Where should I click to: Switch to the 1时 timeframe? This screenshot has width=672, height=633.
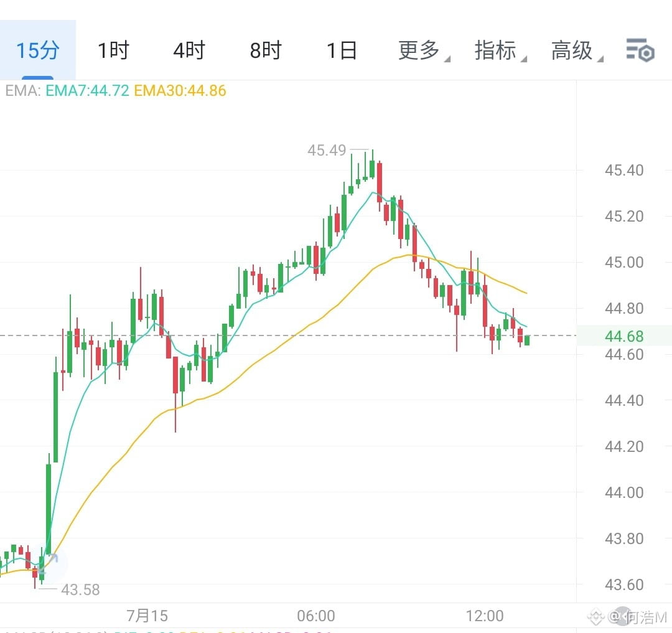point(113,50)
